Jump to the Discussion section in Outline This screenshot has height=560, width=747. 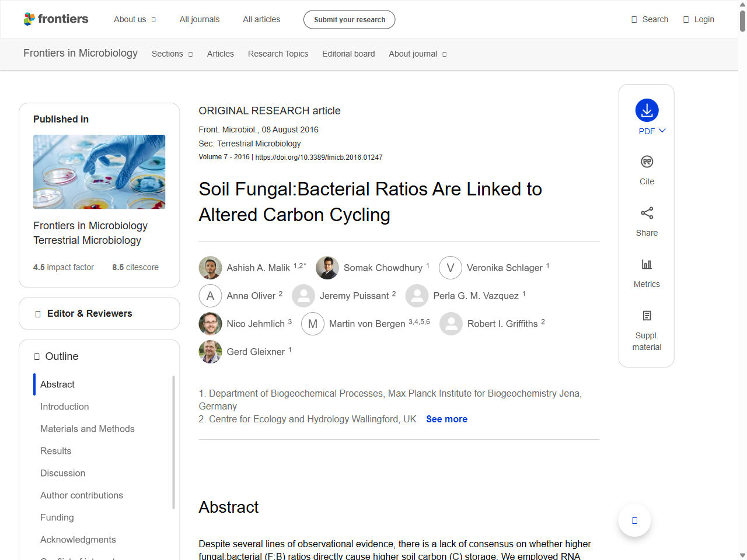coord(62,473)
